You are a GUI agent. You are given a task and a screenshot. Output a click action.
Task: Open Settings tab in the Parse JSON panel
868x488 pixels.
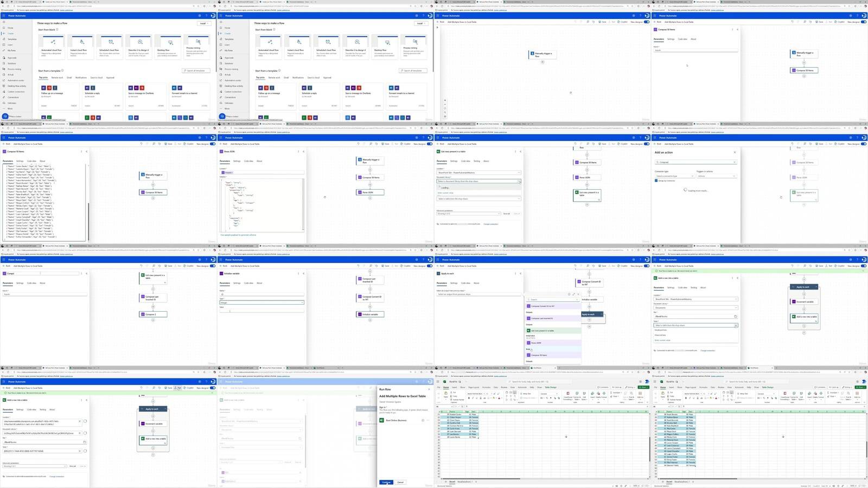[x=237, y=161]
